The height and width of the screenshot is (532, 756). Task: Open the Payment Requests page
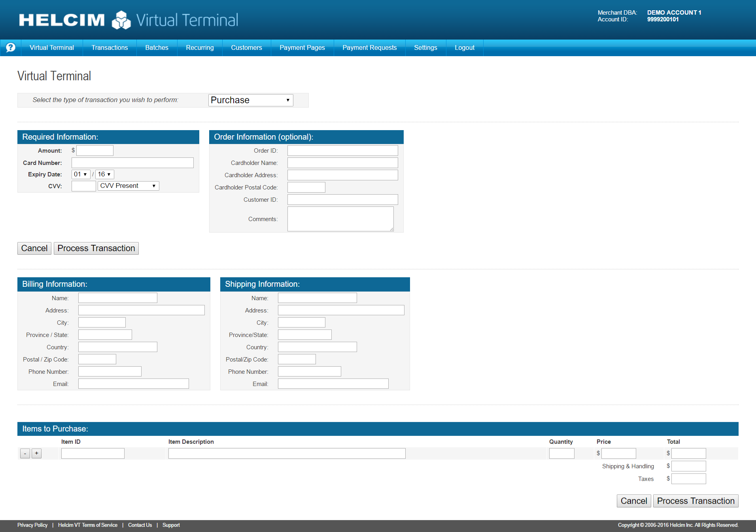(369, 47)
